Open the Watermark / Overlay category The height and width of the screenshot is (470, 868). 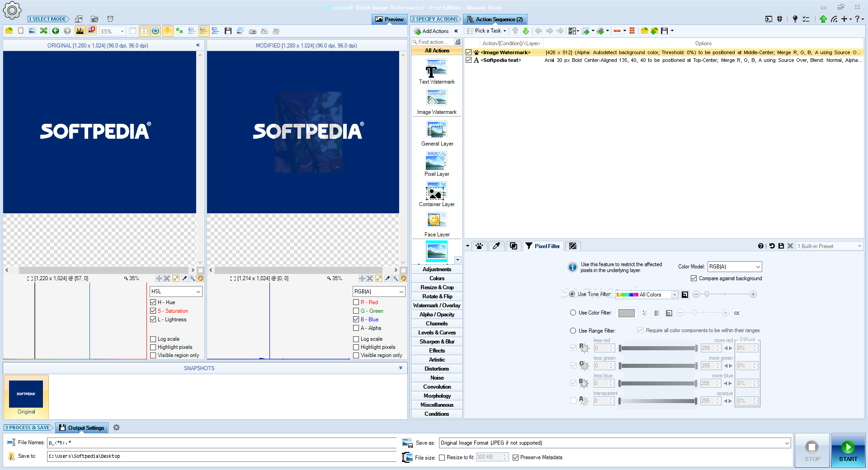[437, 305]
